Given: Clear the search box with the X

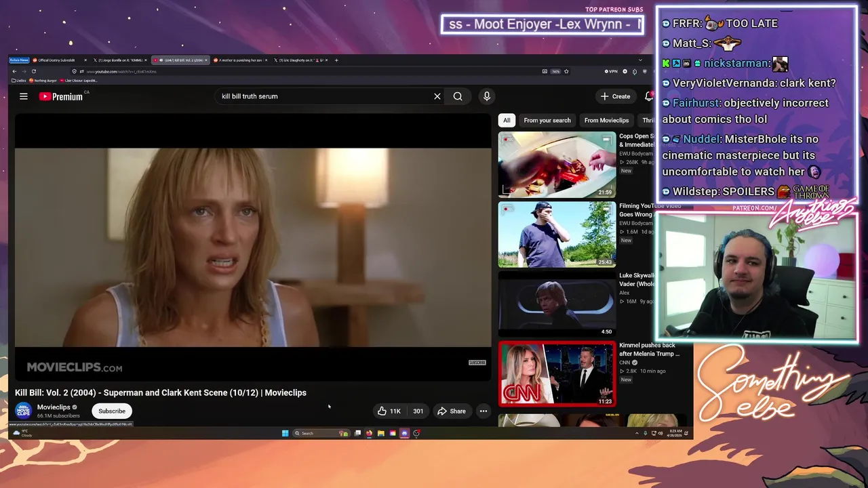Looking at the screenshot, I should [x=437, y=96].
